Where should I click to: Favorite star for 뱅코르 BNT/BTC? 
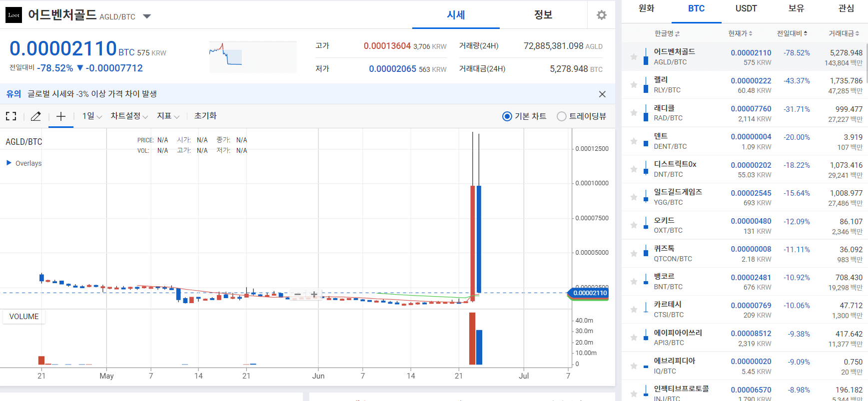(x=634, y=282)
